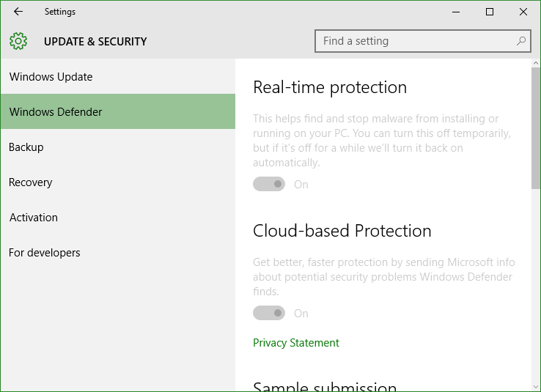Click the scrollbar up arrow

[536, 63]
